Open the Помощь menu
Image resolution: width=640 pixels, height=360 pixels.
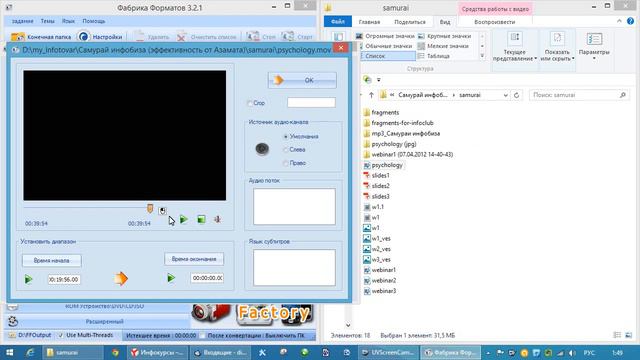pos(94,21)
